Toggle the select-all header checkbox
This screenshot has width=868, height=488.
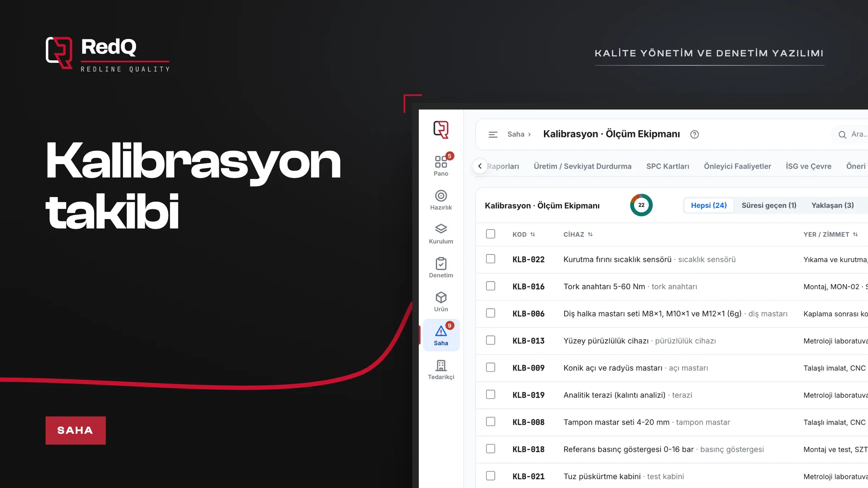tap(490, 234)
